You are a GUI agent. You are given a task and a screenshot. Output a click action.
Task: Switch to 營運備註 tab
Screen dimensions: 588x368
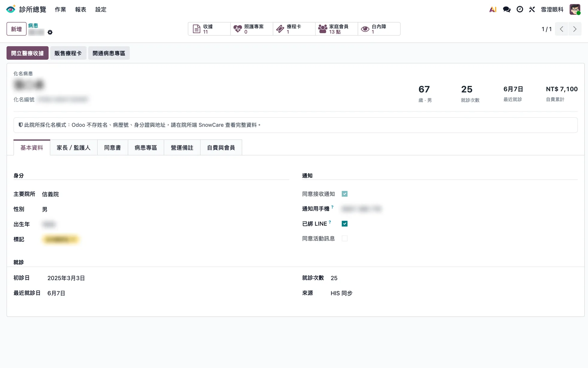(x=182, y=148)
